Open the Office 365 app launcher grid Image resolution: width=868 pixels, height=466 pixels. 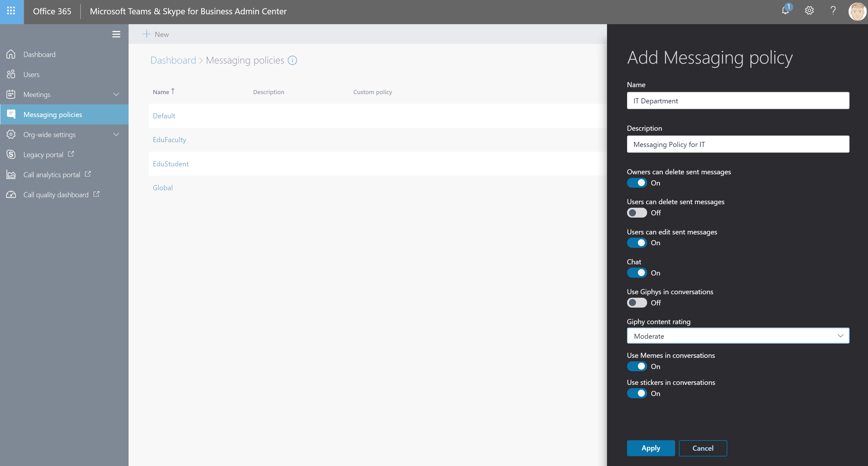[11, 11]
